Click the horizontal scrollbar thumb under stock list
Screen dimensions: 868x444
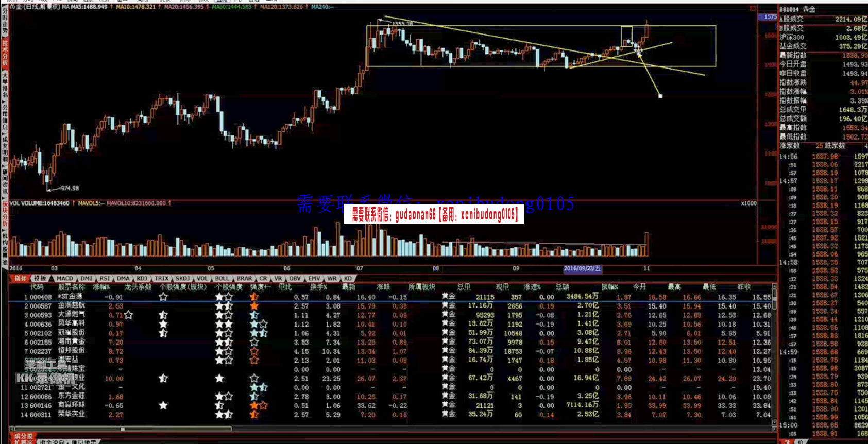pyautogui.click(x=123, y=429)
